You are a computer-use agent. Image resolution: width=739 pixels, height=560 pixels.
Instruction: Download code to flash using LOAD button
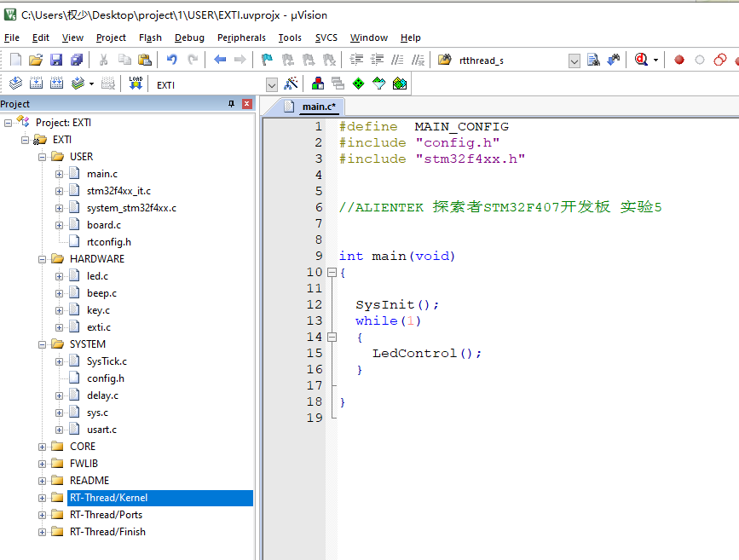(x=133, y=83)
